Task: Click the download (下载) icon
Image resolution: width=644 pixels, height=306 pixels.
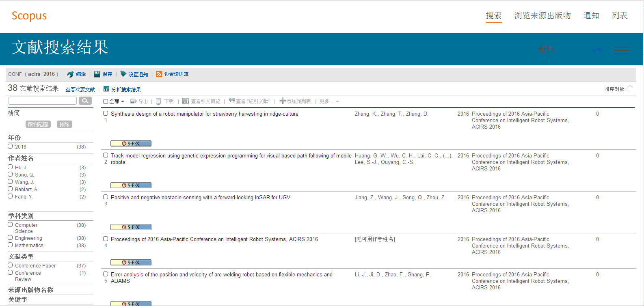Action: (159, 101)
